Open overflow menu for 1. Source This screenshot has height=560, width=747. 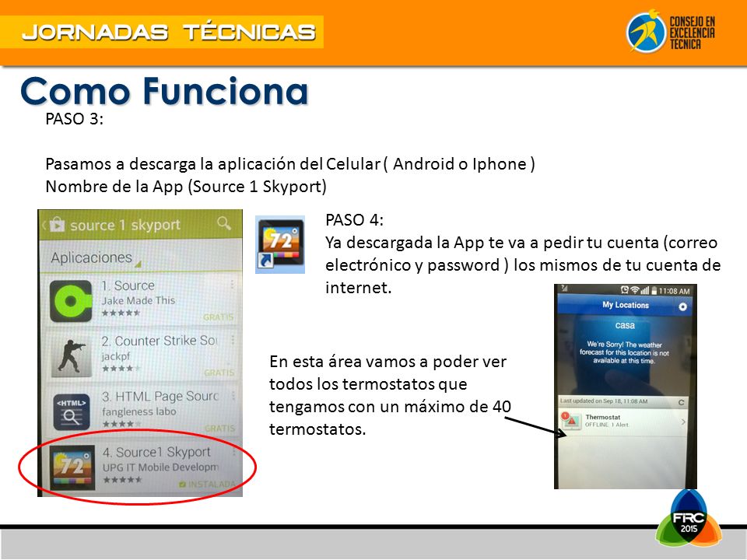(232, 285)
